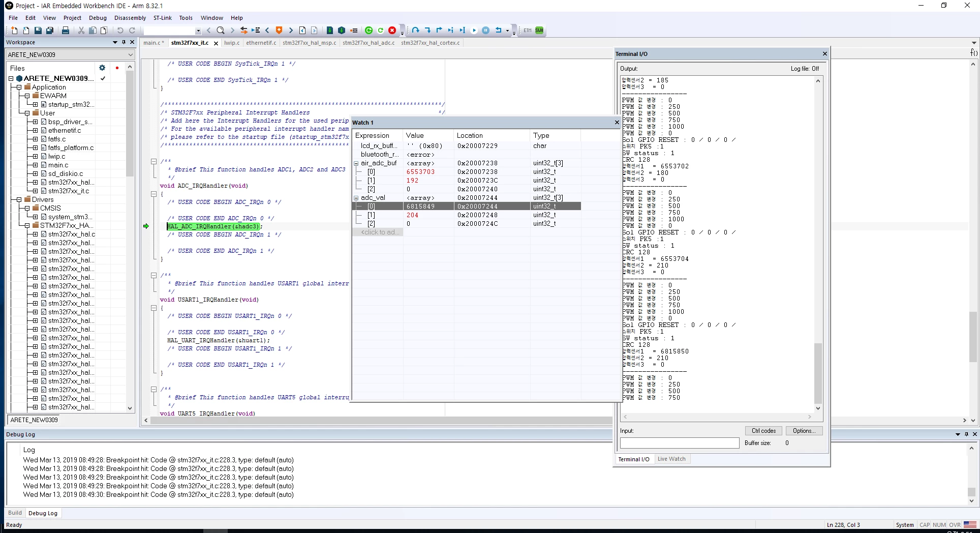980x533 pixels.
Task: Click the Stop Debugging red X icon
Action: [392, 31]
